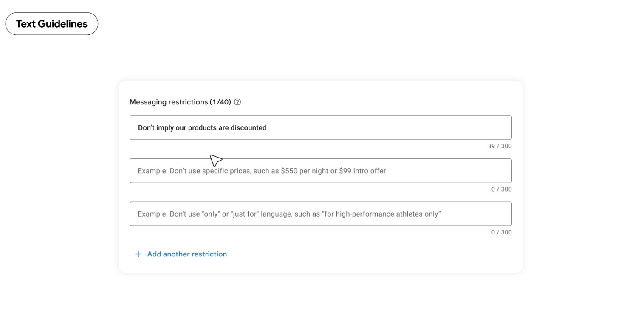Screen dimensions: 644x324
Task: Click the "just for" phrase in third field
Action: [245, 214]
